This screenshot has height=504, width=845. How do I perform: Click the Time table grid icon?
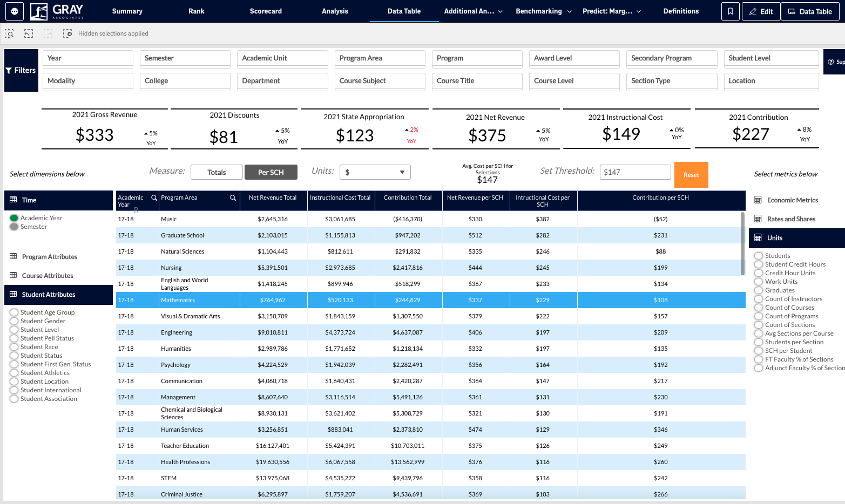coord(13,200)
